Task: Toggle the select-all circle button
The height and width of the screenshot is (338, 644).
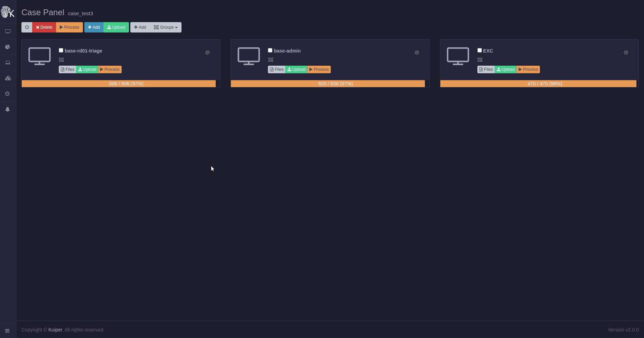Action: (27, 27)
